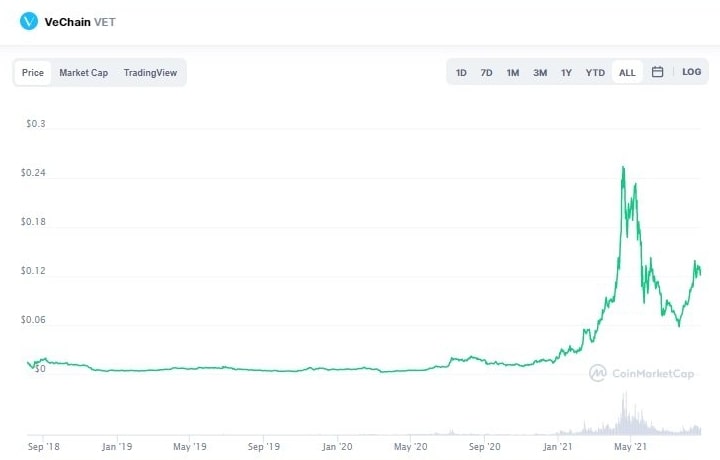Click the price peak above $0.24
Screen dimensions: 720x460
click(623, 168)
